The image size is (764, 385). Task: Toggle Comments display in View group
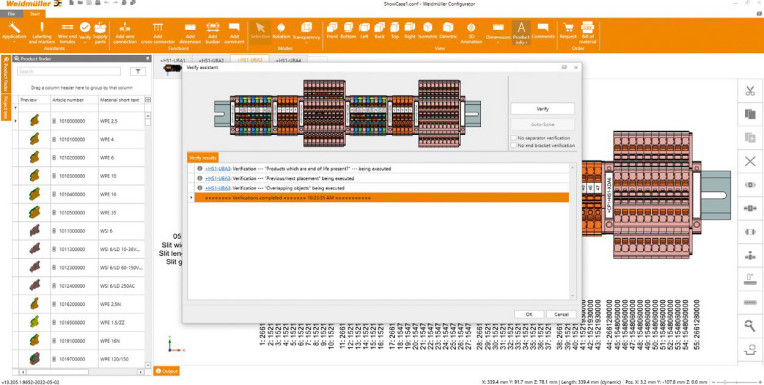point(543,30)
